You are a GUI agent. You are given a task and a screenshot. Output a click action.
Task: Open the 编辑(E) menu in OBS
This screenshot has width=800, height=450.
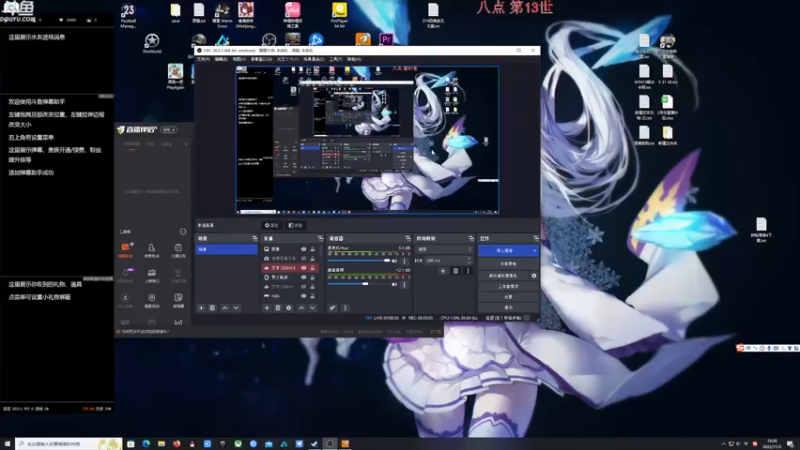click(221, 59)
